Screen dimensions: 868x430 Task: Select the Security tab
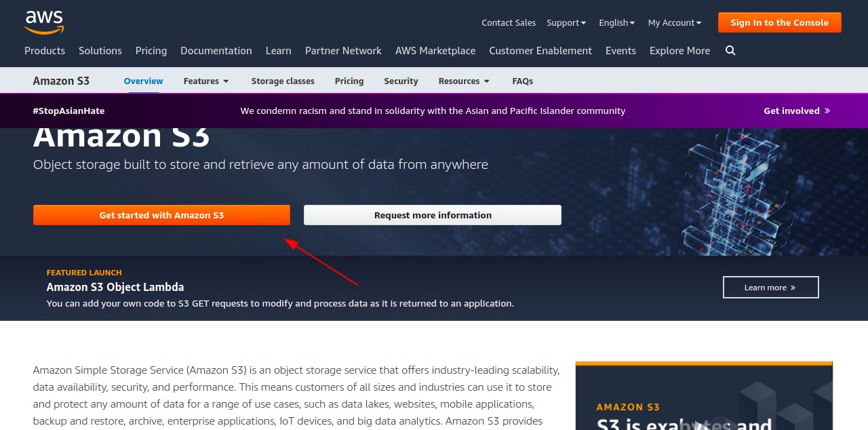click(x=401, y=81)
